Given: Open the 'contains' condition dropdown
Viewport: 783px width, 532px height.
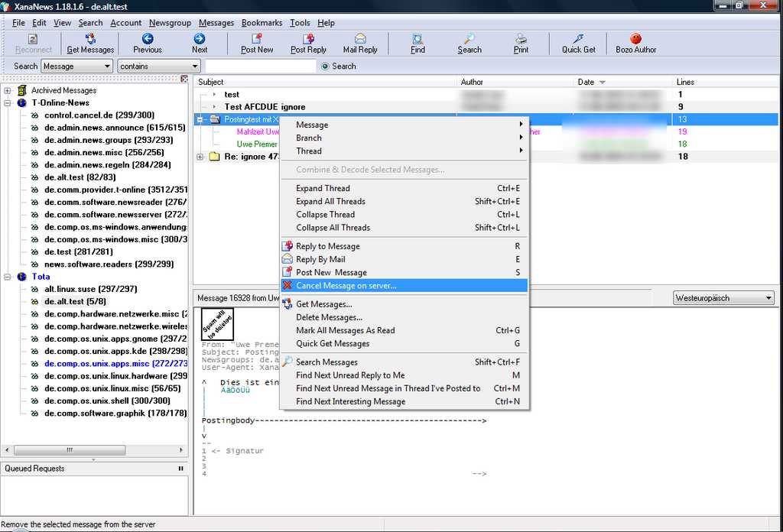Looking at the screenshot, I should (195, 66).
